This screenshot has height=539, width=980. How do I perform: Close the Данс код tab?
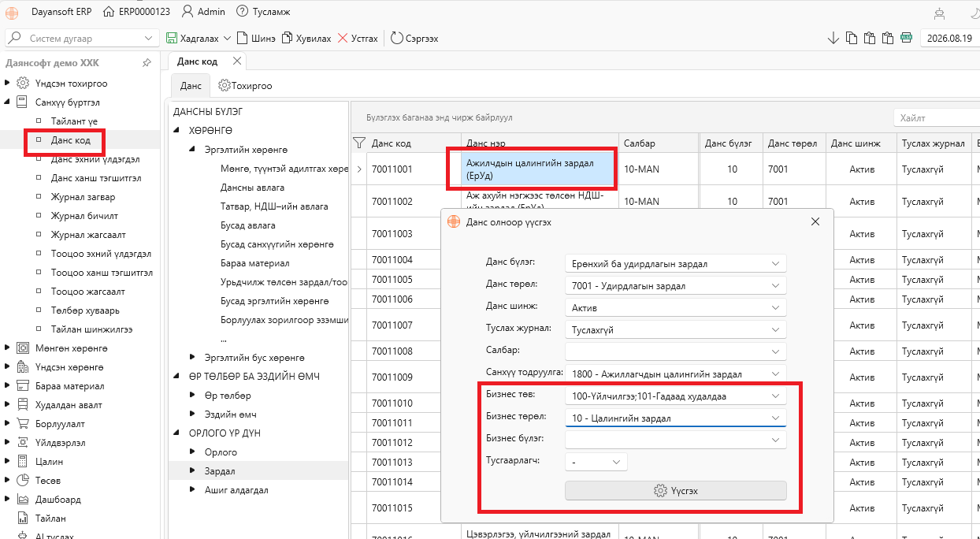[236, 61]
